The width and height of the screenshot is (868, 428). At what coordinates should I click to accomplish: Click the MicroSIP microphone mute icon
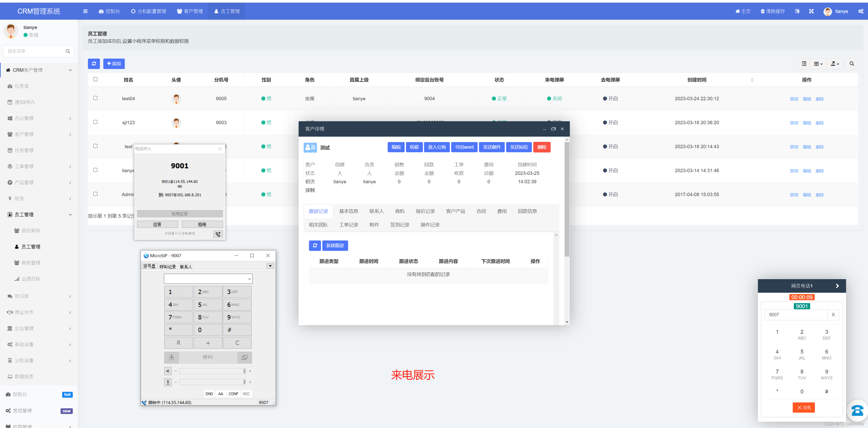coord(168,382)
